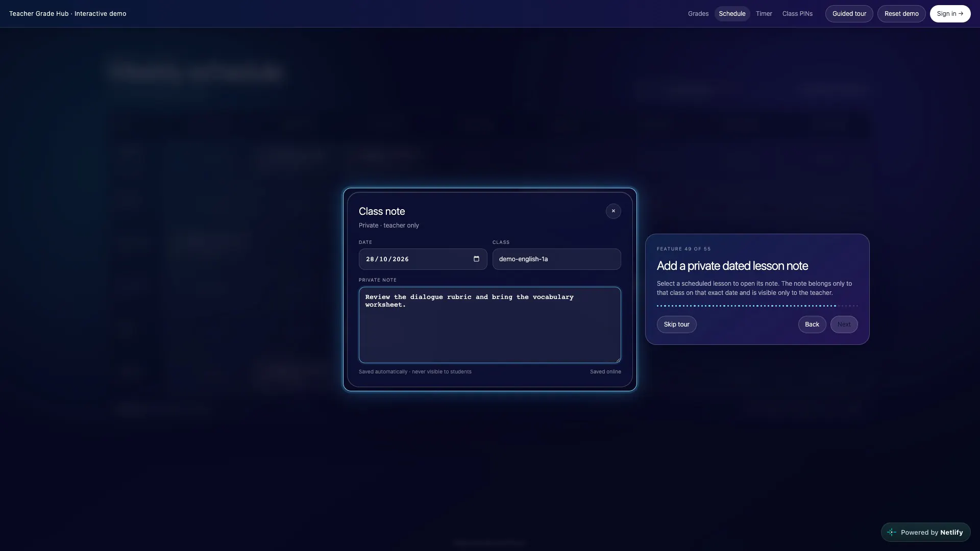
Task: Click the Next tour button
Action: (844, 324)
